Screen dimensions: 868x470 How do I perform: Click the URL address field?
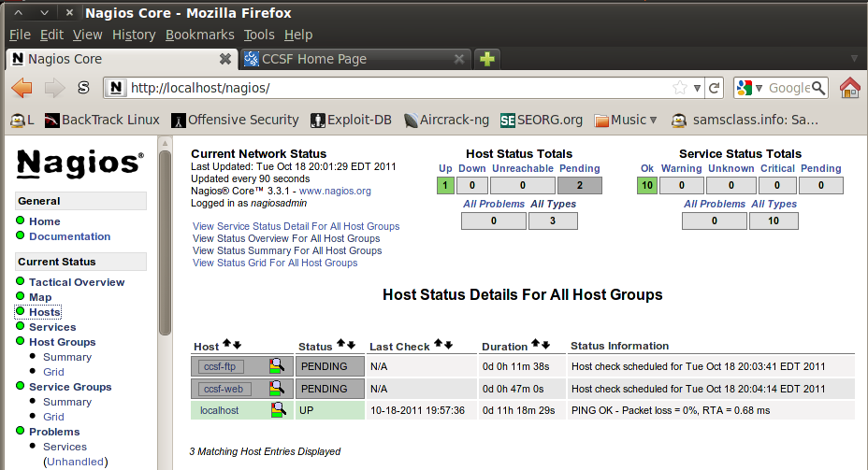point(398,88)
